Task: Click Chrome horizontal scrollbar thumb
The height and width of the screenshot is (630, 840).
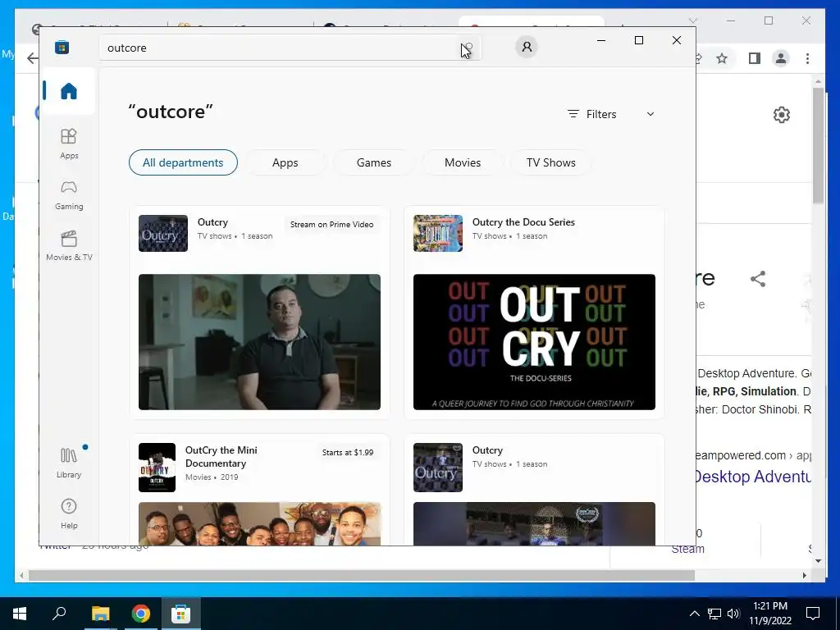Action: (362, 575)
